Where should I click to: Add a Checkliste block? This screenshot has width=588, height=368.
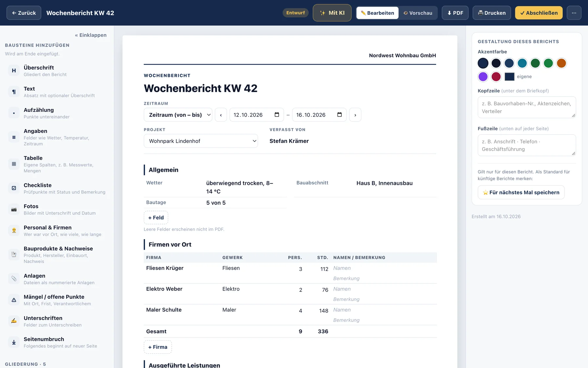click(x=57, y=188)
